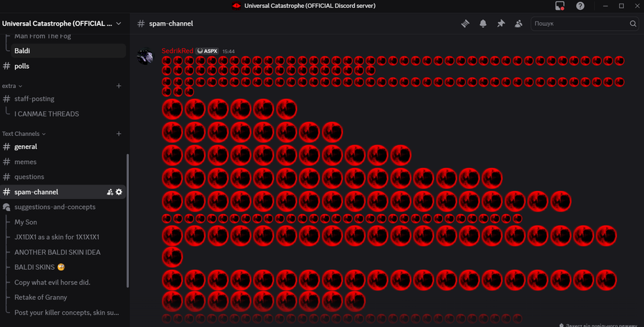Click the SedrikRed username

(177, 51)
